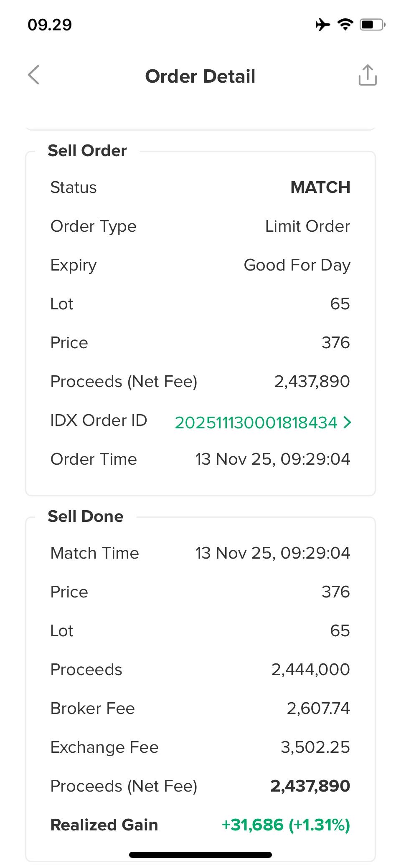Tap the 09.29 status bar clock

(50, 25)
